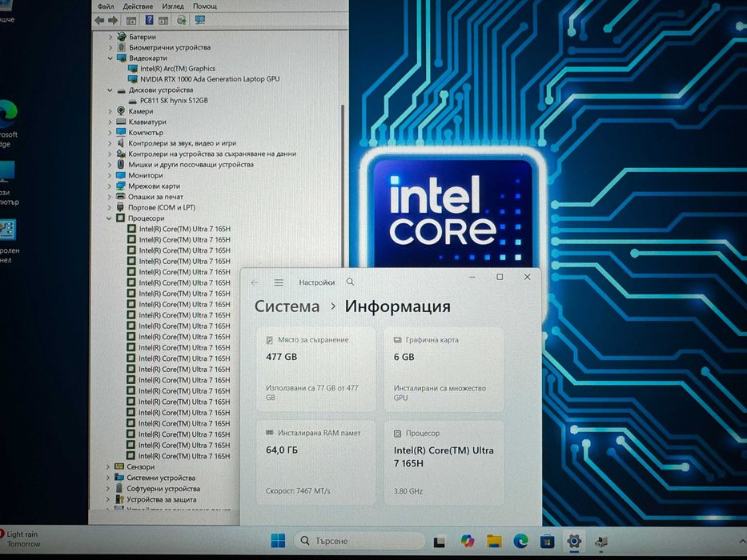Select the Компютър category label
Screen dimensions: 747x560
click(x=145, y=132)
